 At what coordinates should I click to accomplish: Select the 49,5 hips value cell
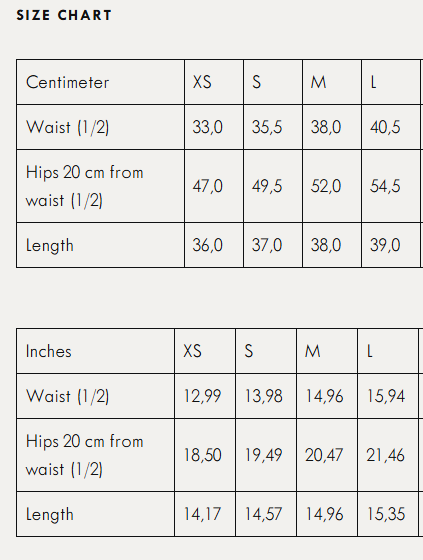(x=273, y=186)
